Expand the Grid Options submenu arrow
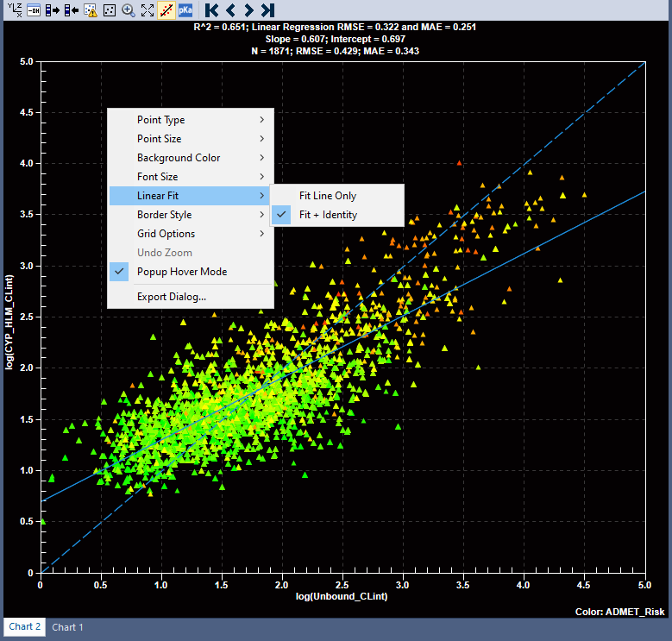The image size is (672, 641). [262, 234]
